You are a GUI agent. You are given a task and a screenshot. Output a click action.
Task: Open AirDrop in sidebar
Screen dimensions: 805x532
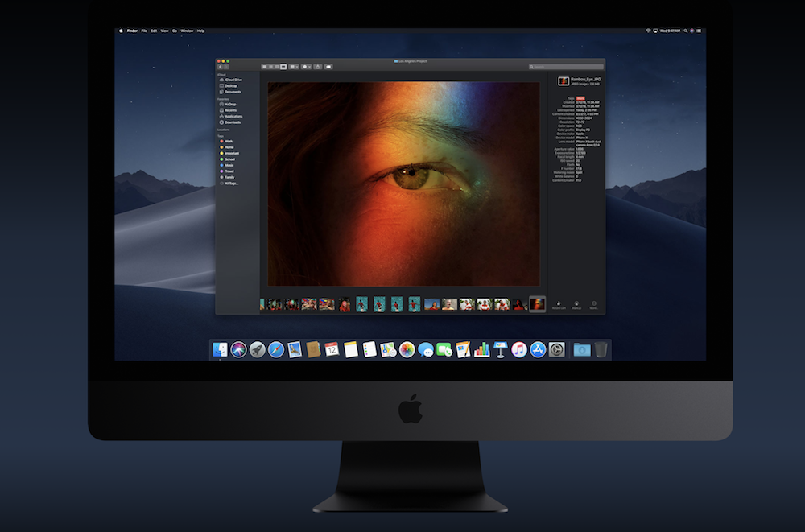point(228,105)
